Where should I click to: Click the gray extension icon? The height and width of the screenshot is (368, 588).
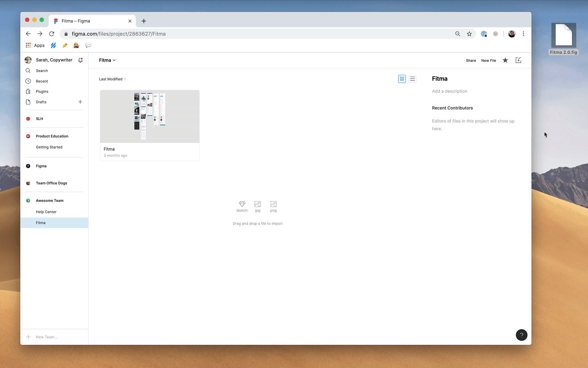click(495, 34)
